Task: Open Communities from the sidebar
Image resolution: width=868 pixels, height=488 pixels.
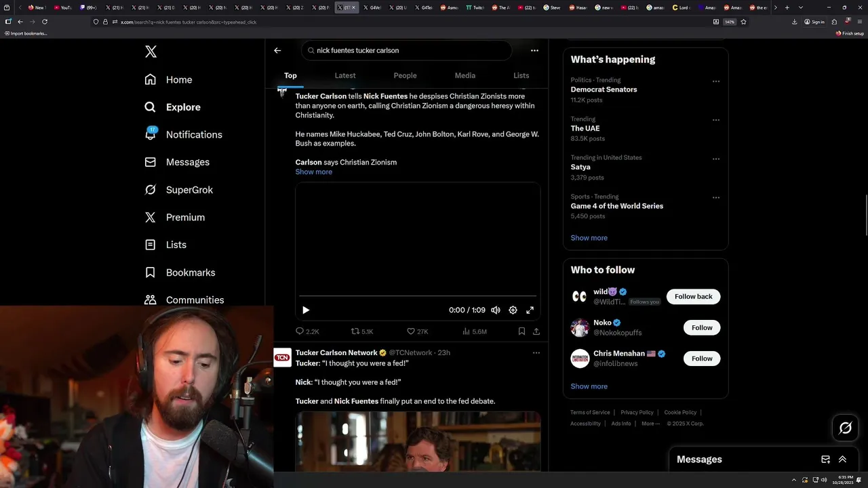Action: (184, 300)
